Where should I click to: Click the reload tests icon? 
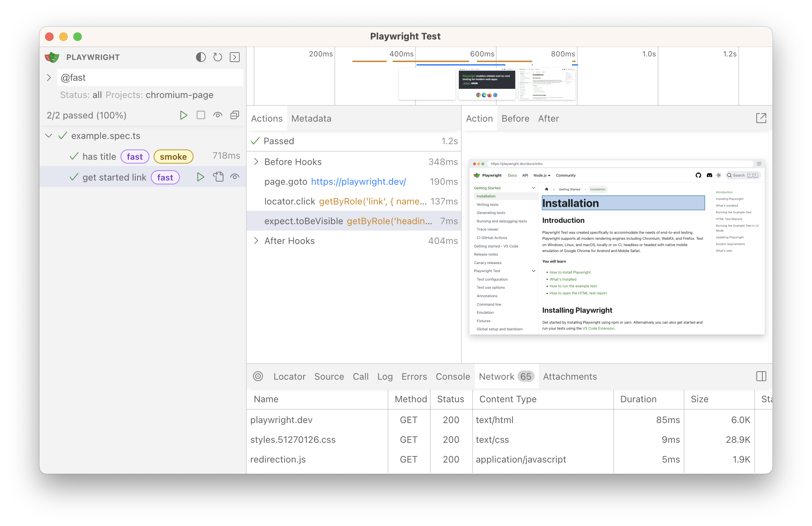click(x=218, y=57)
